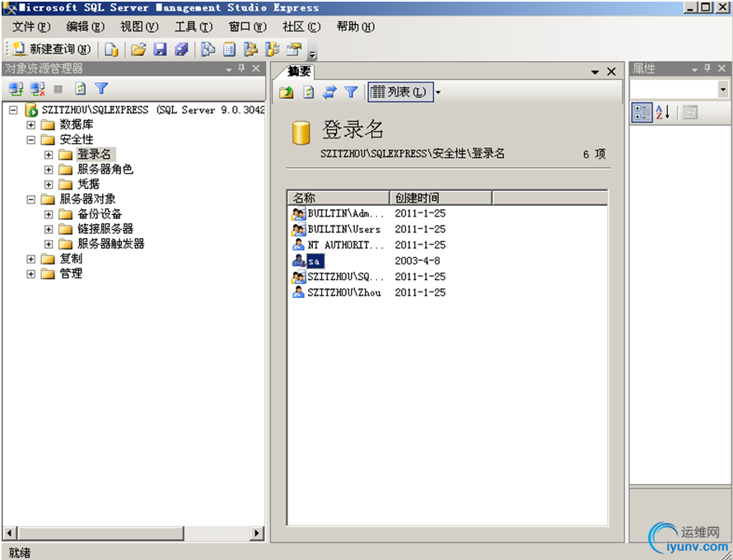Image resolution: width=733 pixels, height=560 pixels.
Task: Select the 服务器角色 folder
Action: point(105,169)
